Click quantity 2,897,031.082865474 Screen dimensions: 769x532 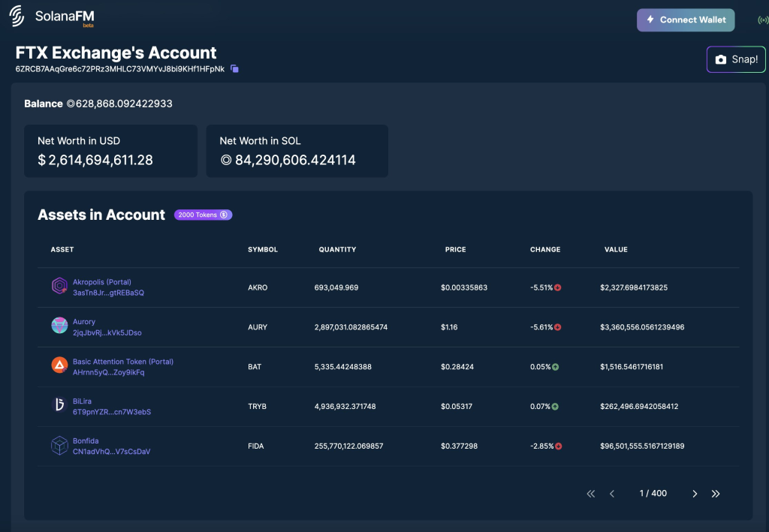[351, 327]
